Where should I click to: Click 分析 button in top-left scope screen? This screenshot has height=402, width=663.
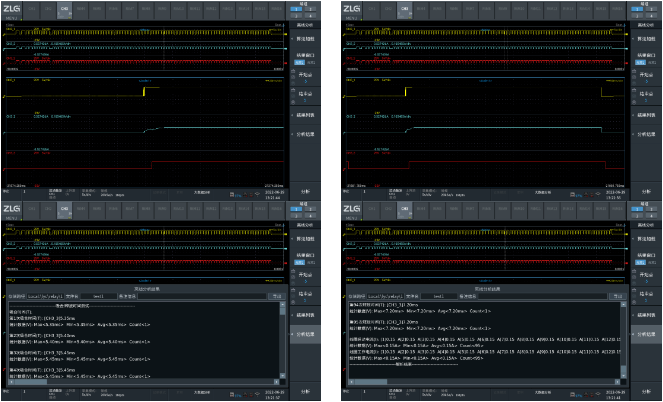[x=304, y=191]
